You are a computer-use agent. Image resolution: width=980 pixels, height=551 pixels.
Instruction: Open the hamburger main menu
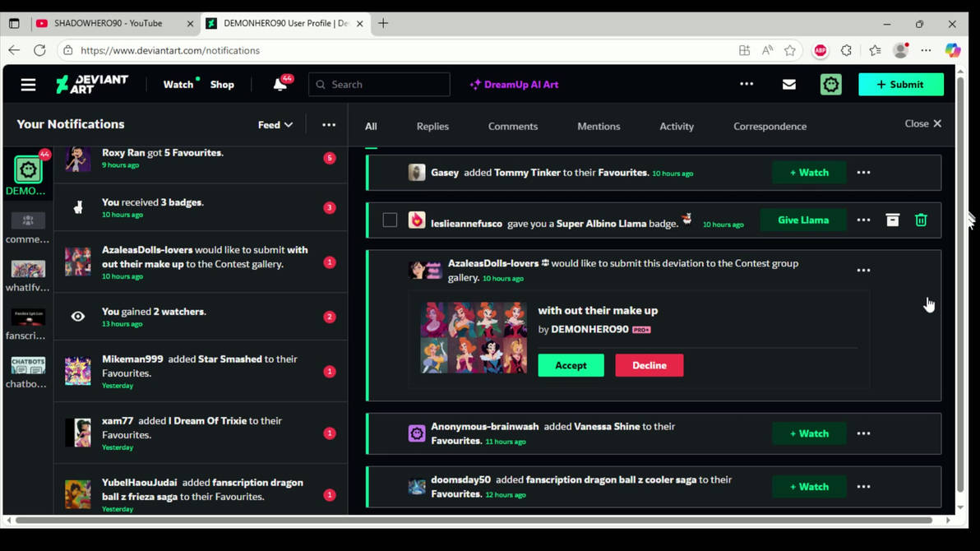tap(28, 85)
